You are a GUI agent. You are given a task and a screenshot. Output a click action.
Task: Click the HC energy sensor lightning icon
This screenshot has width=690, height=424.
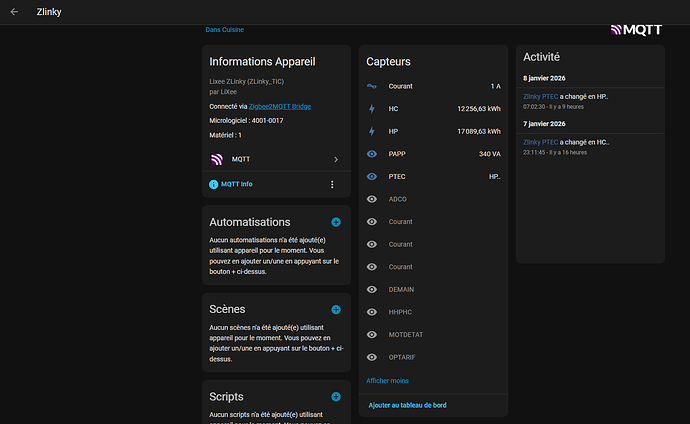[372, 109]
